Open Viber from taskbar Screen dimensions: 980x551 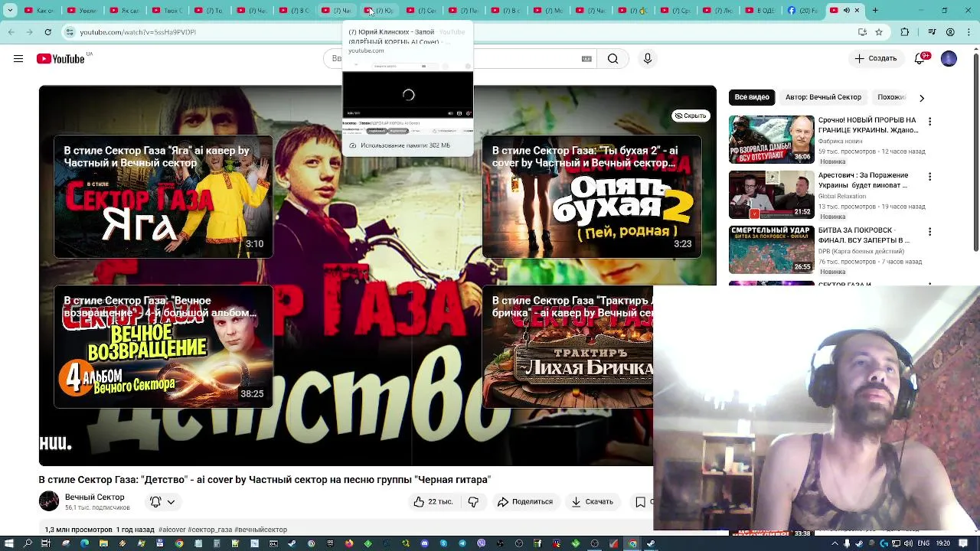point(481,543)
